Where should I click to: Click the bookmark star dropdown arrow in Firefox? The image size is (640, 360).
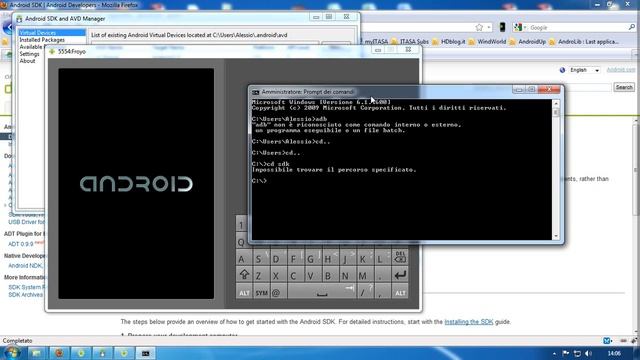click(x=489, y=27)
